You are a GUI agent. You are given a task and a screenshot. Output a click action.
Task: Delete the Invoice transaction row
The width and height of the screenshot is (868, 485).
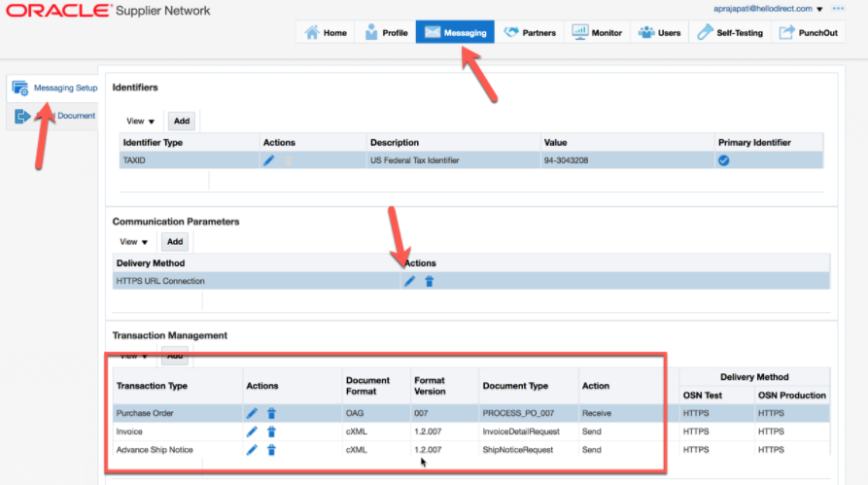click(x=271, y=432)
